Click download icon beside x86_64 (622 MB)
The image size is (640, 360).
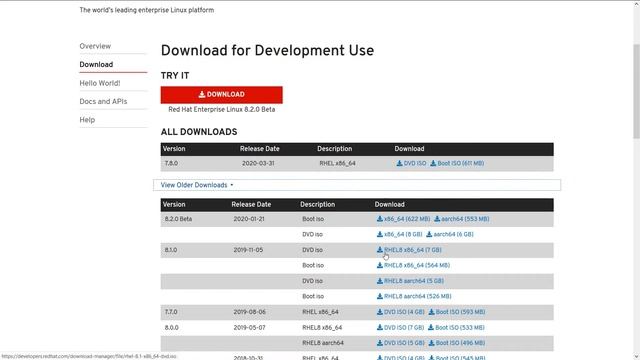coord(380,219)
